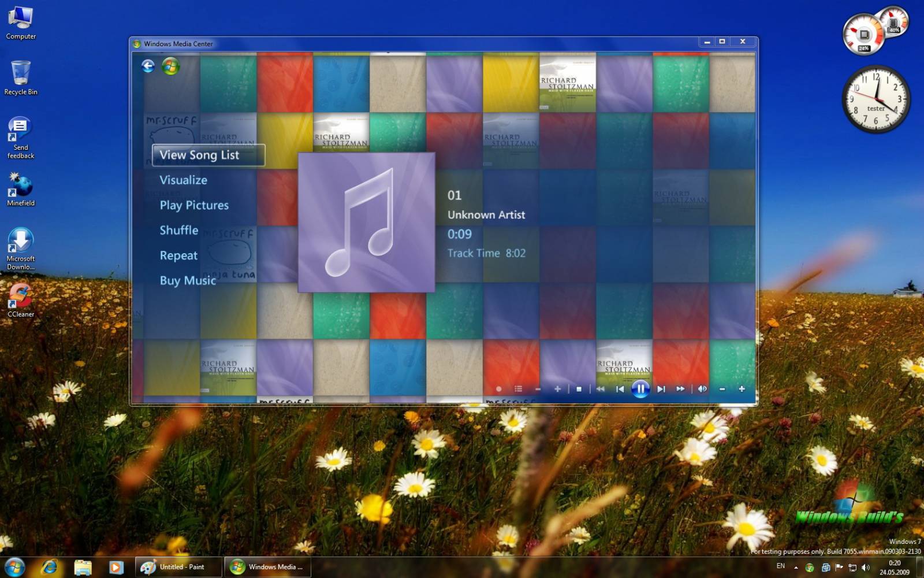The width and height of the screenshot is (924, 578).
Task: Mute Media Center audio
Action: click(702, 389)
